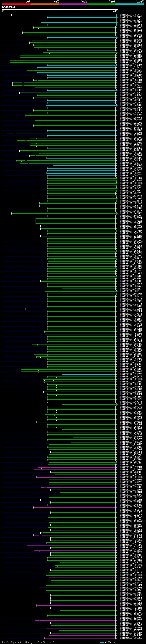Image resolution: width=146 pixels, height=644 pixels.
Task: Select the UniRef100_C1ZJW8 label
Action: pyautogui.click(x=131, y=37)
